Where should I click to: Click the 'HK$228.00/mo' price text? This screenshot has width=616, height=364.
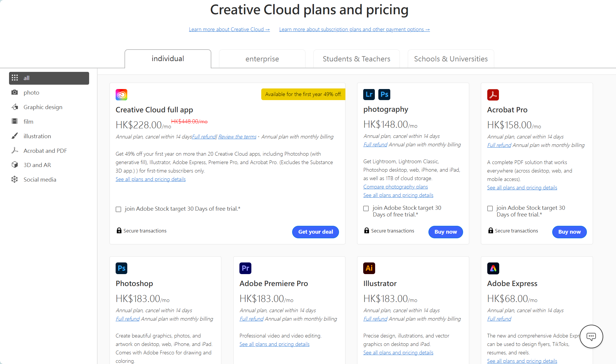coord(143,125)
